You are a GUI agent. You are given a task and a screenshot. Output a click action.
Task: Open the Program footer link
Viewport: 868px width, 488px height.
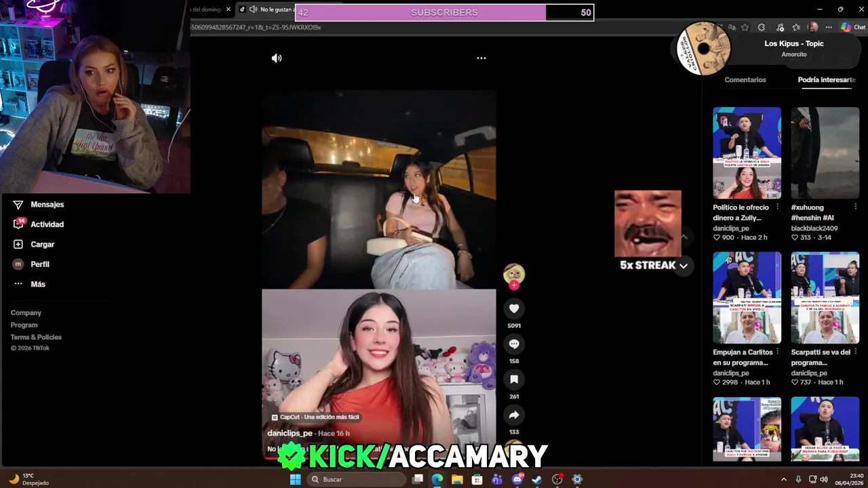pyautogui.click(x=24, y=325)
